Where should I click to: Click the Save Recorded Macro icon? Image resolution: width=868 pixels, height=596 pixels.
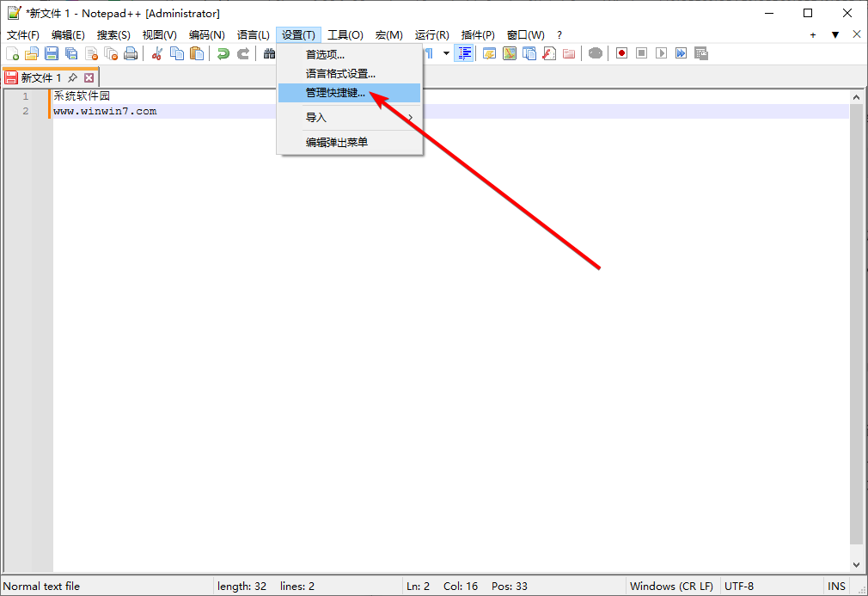[x=701, y=53]
